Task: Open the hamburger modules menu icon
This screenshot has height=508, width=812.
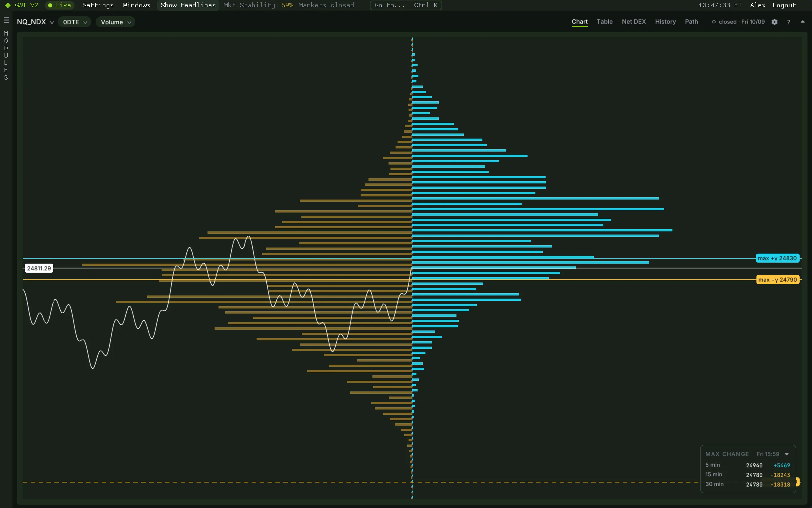Action: 6,21
